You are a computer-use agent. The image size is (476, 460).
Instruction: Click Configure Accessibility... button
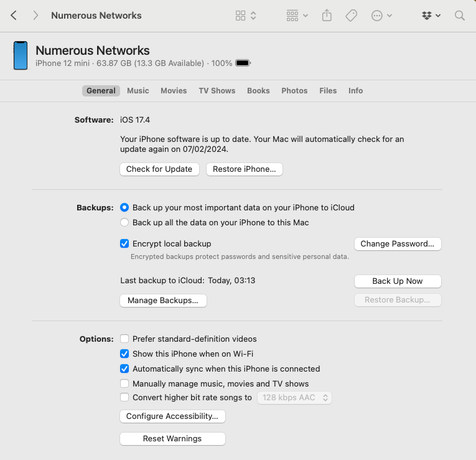(172, 416)
